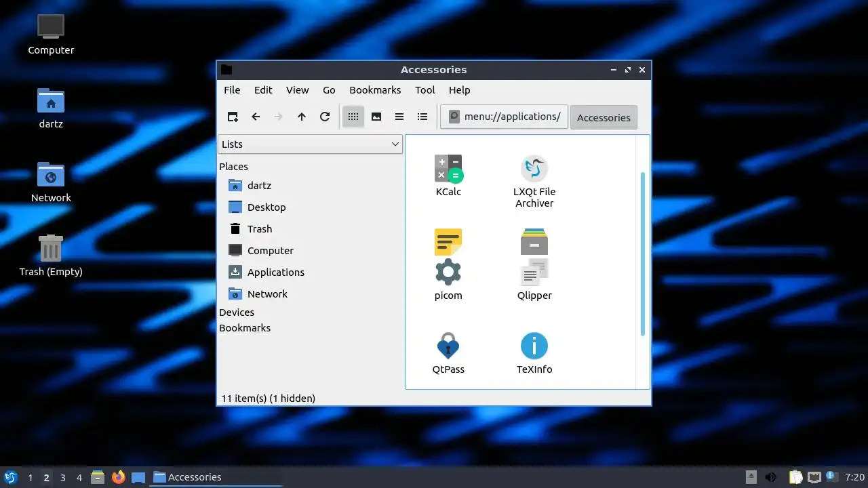
Task: Open the Go menu
Action: (329, 90)
